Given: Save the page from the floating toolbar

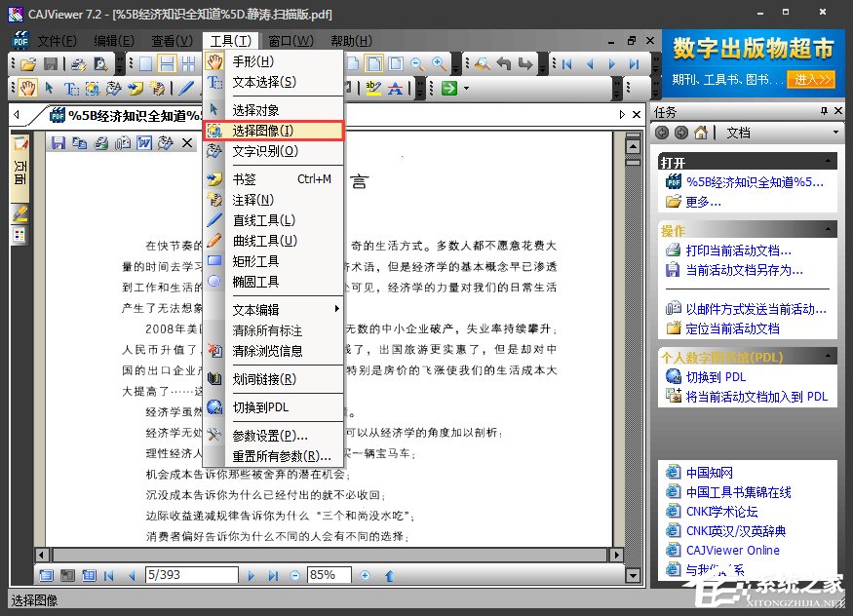Looking at the screenshot, I should [x=58, y=142].
